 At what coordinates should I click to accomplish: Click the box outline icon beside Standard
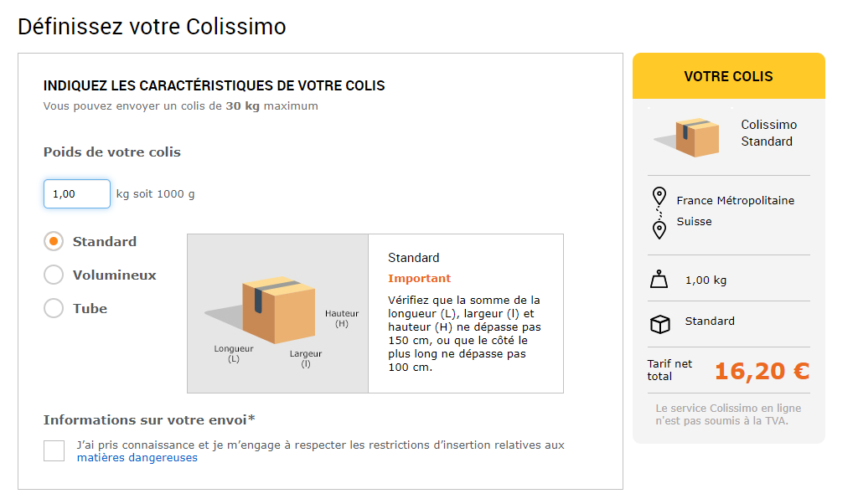[660, 324]
